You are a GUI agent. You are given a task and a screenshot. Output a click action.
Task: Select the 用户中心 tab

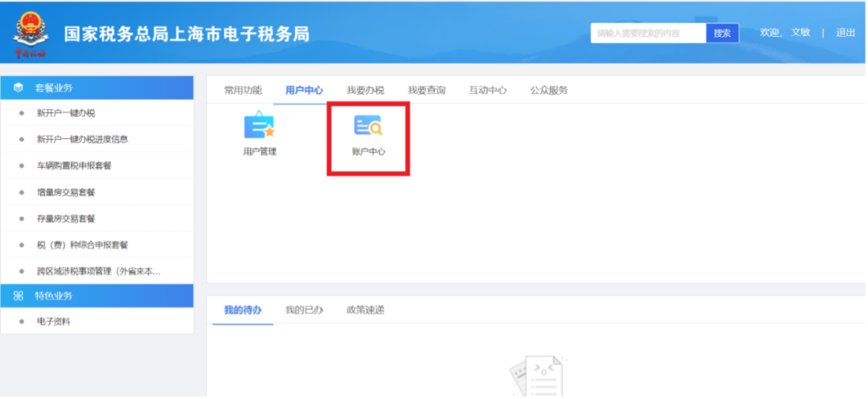(304, 90)
